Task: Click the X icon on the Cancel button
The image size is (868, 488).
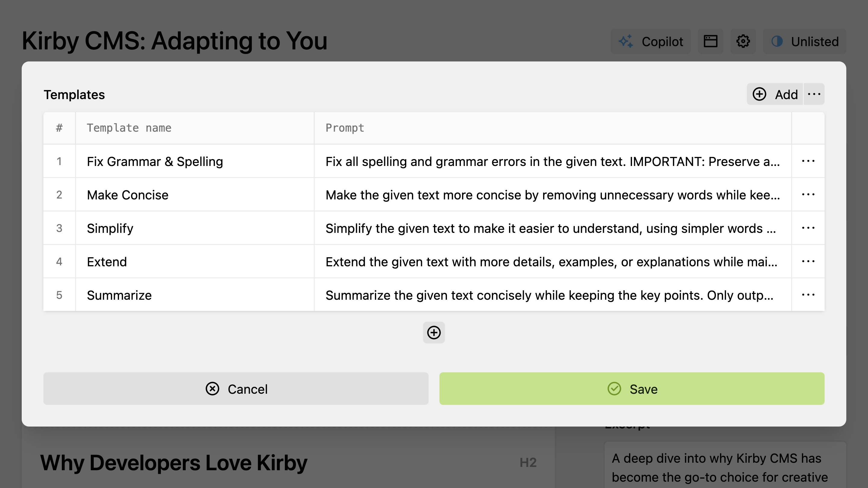Action: tap(212, 389)
